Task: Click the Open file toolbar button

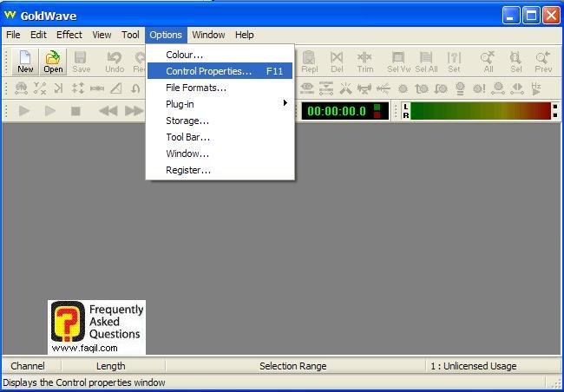Action: pyautogui.click(x=53, y=62)
